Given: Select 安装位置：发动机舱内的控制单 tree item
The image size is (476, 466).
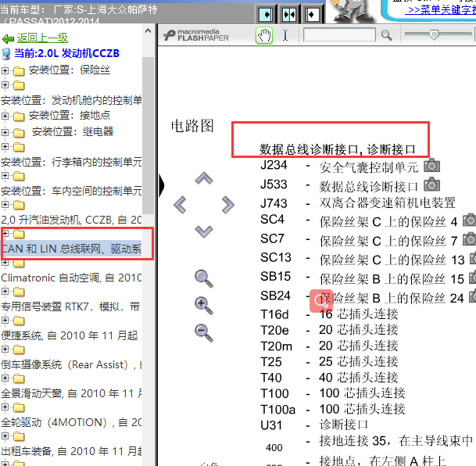Looking at the screenshot, I should point(71,100).
